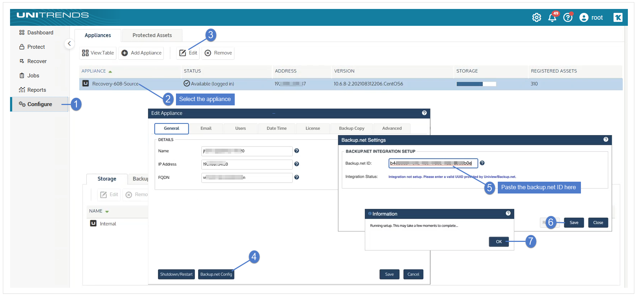
Task: Click the 310 registered assets value
Action: [534, 84]
